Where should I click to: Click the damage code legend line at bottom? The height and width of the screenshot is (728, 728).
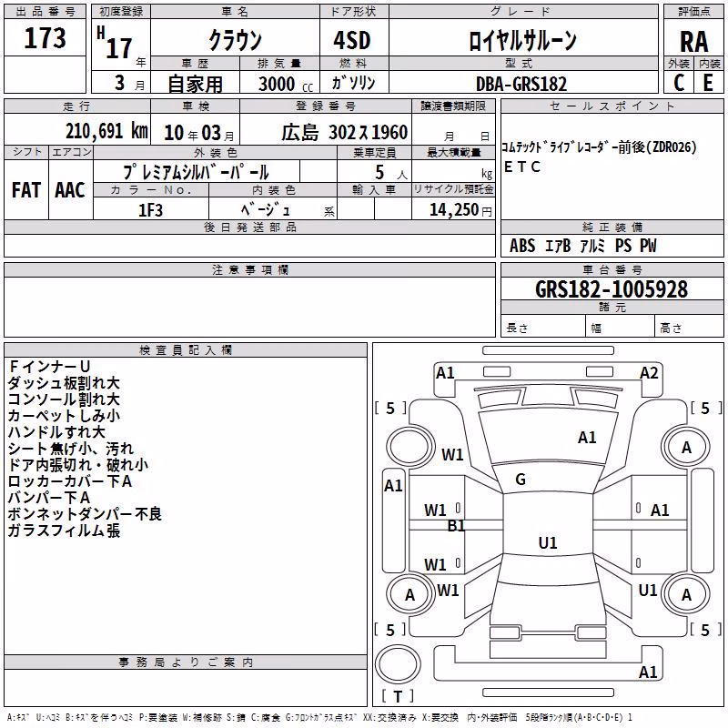[x=319, y=718]
